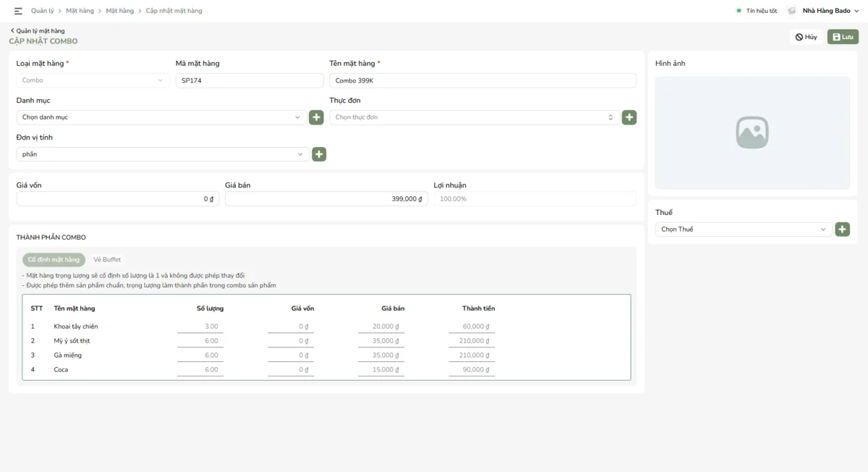Click the Lợi nhuận field 100.00%
This screenshot has height=472, width=868.
(x=535, y=199)
